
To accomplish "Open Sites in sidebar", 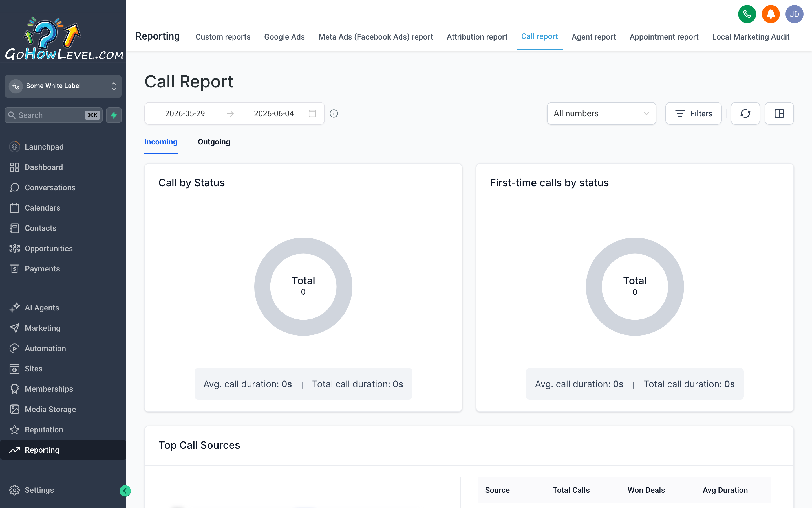I will click(x=63, y=369).
